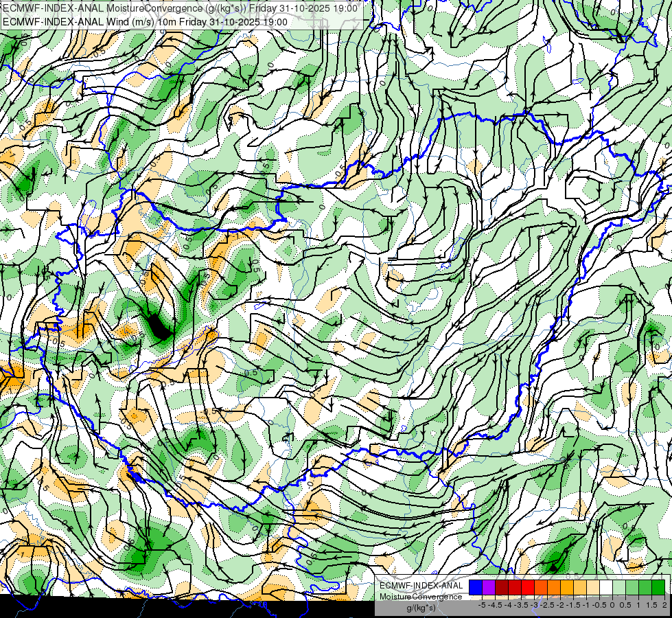Click the '-1.5' legend scale value
This screenshot has width=672, height=618.
point(573,605)
